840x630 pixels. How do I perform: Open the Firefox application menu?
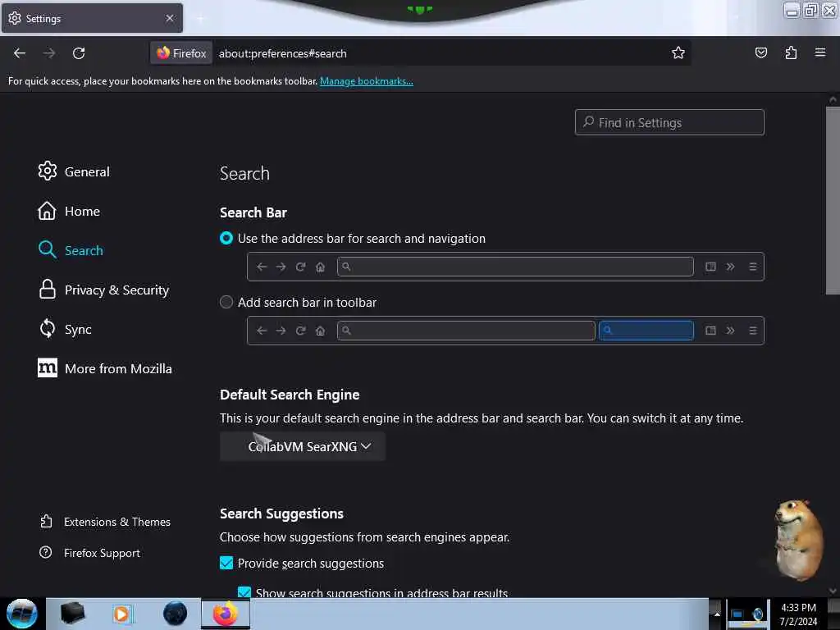point(820,52)
